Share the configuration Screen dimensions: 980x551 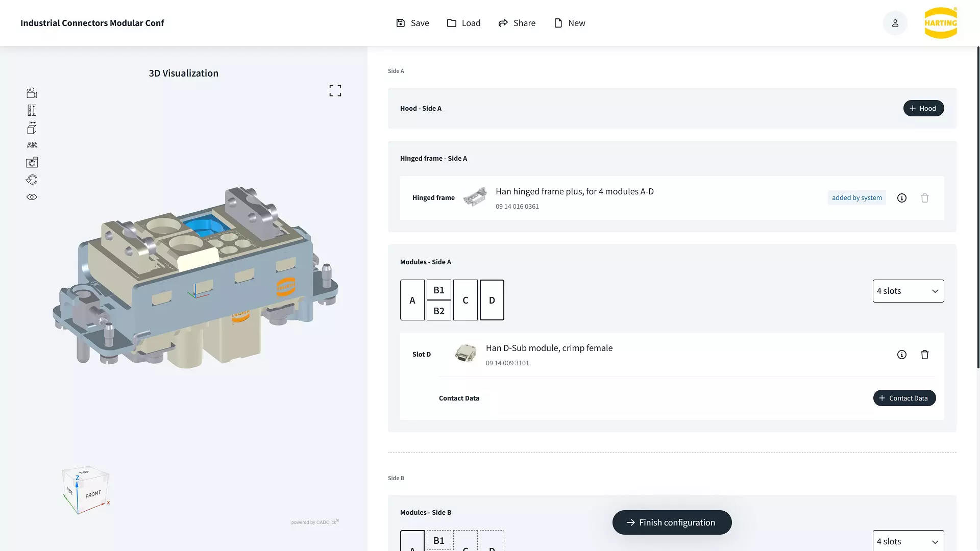click(517, 23)
